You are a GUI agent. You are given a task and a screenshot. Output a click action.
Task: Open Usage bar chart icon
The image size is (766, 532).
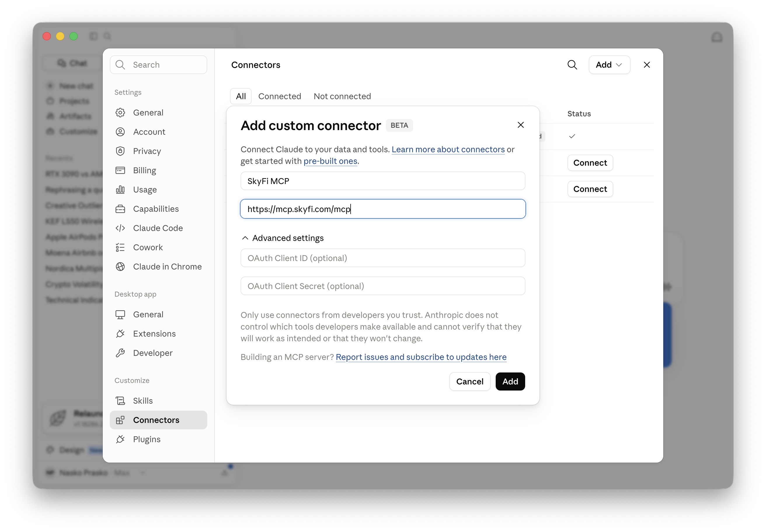(x=120, y=190)
